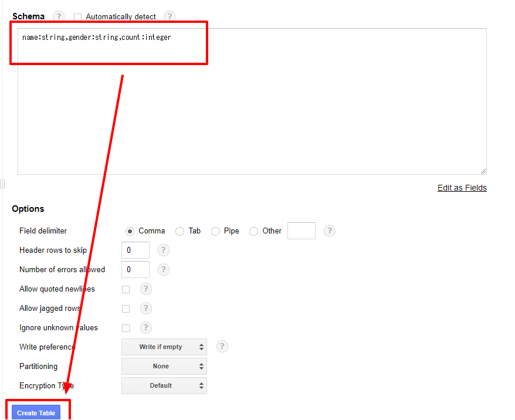This screenshot has height=420, width=515.
Task: Open help icon beside Automatically detect
Action: 170,16
